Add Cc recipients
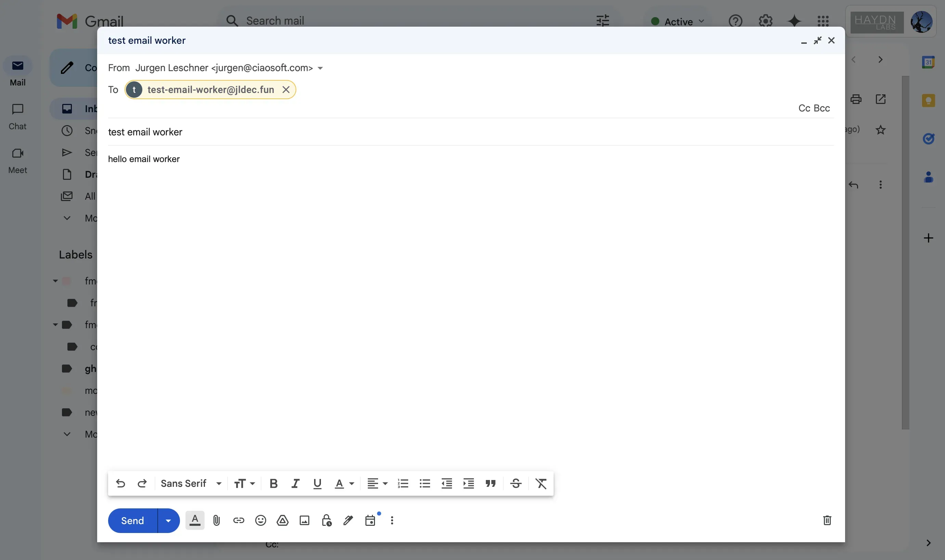 [804, 108]
